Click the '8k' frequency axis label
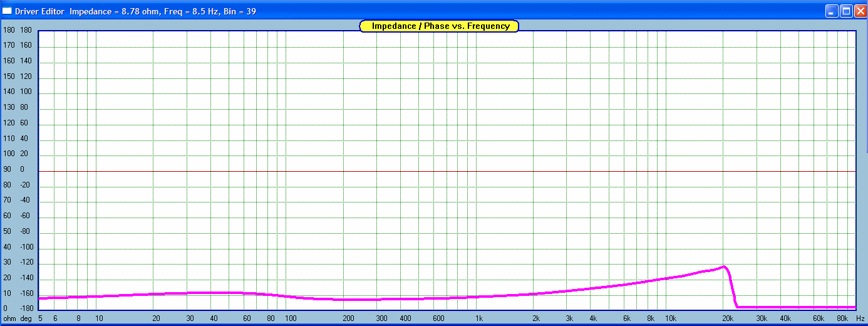The image size is (868, 326). tap(651, 318)
